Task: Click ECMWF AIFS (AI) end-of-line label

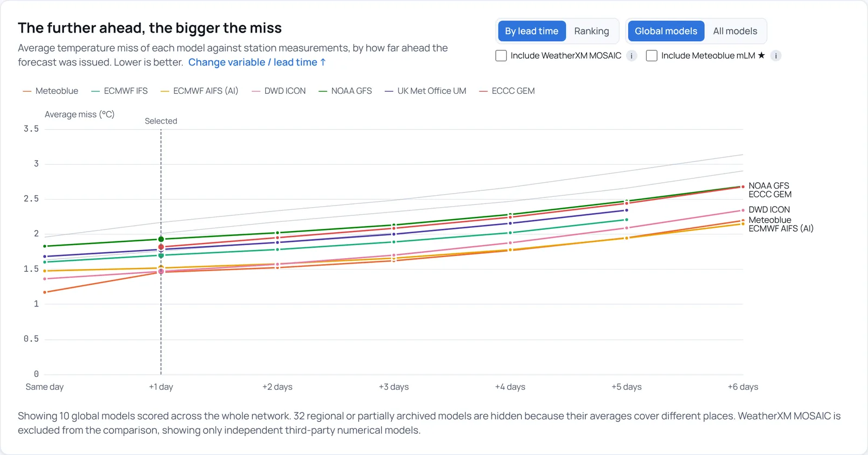Action: click(x=781, y=229)
